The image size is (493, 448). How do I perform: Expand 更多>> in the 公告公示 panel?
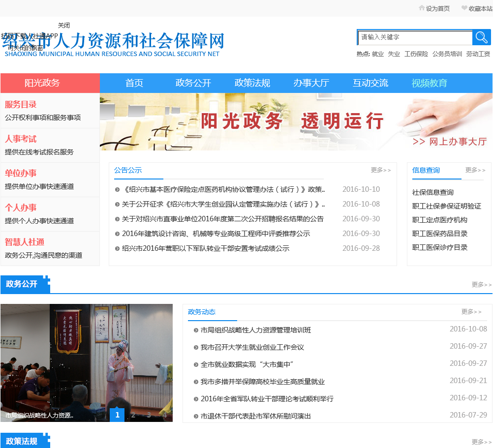coord(381,170)
